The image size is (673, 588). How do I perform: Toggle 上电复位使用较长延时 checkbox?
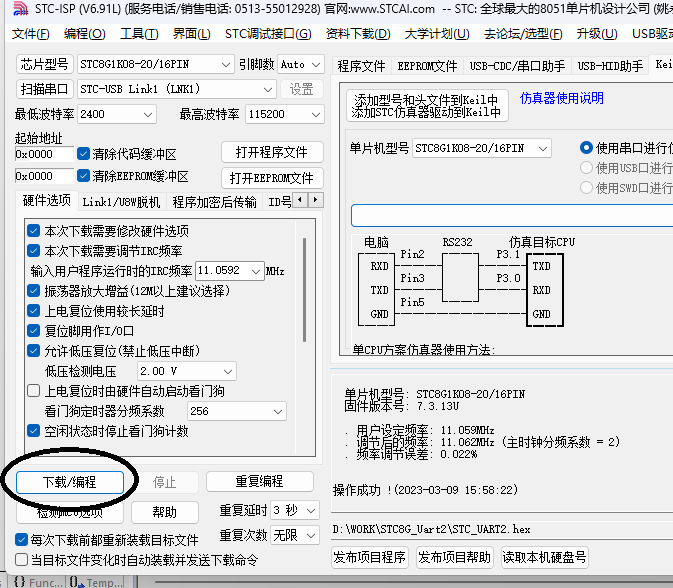pos(33,311)
